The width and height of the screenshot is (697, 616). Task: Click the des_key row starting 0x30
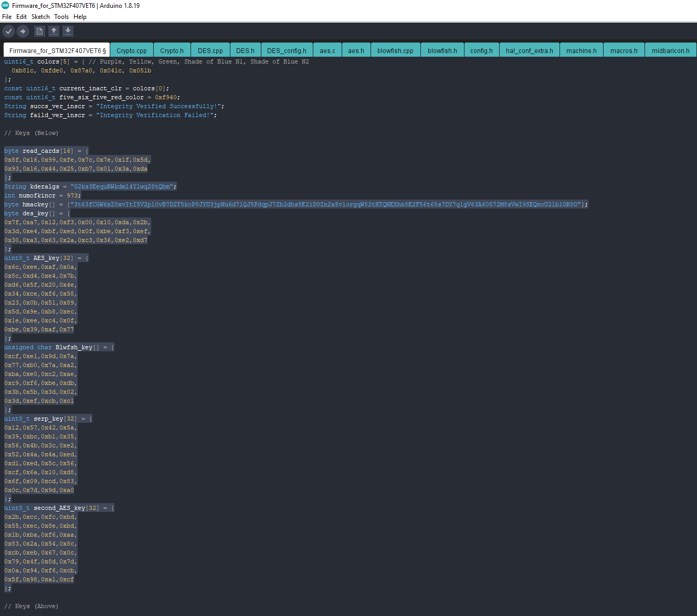point(76,240)
